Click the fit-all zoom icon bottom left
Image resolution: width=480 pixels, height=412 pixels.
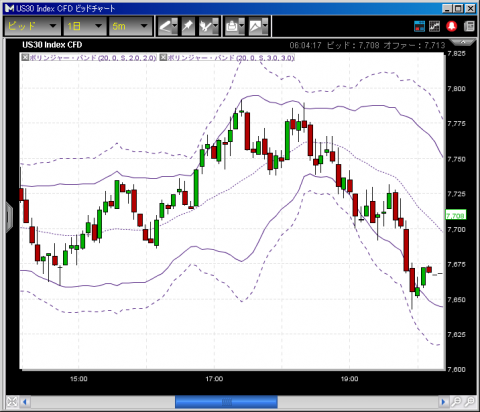[12, 402]
